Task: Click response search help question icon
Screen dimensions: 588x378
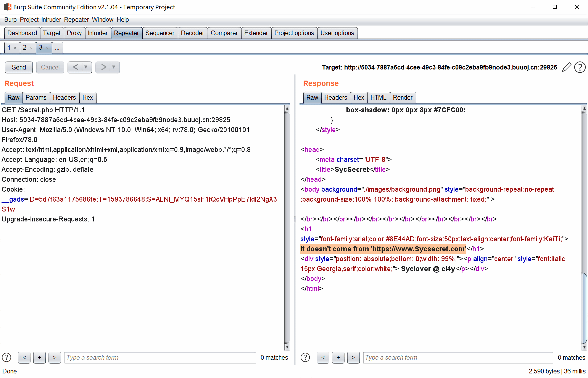Action: (x=305, y=357)
